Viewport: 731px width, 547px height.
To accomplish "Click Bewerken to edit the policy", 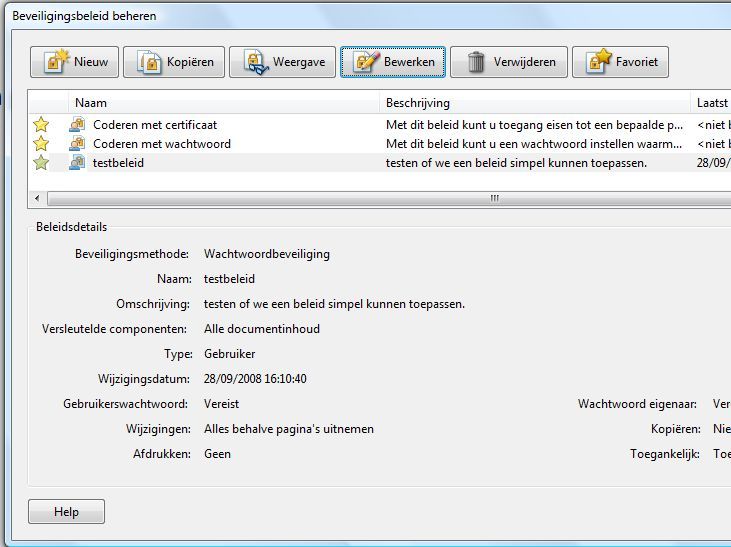I will (x=393, y=62).
